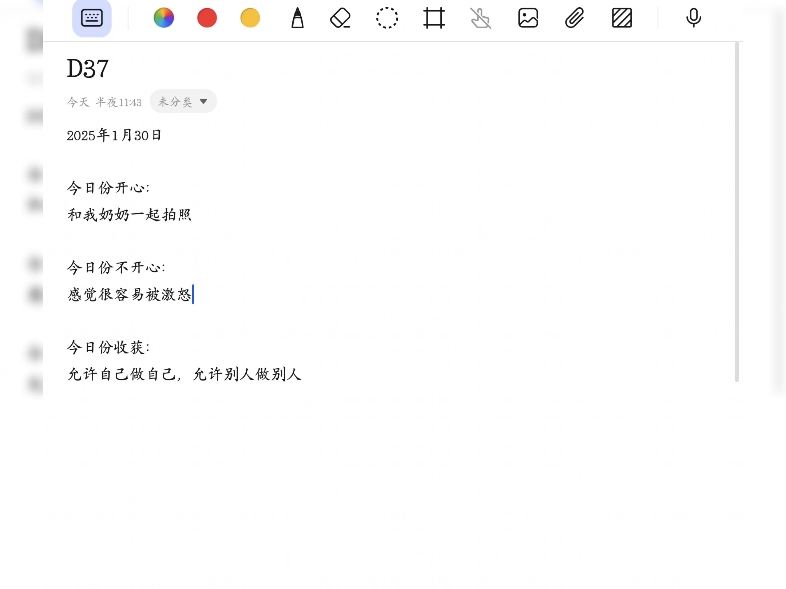Insert an image with picture icon
786x589 pixels.
tap(528, 18)
